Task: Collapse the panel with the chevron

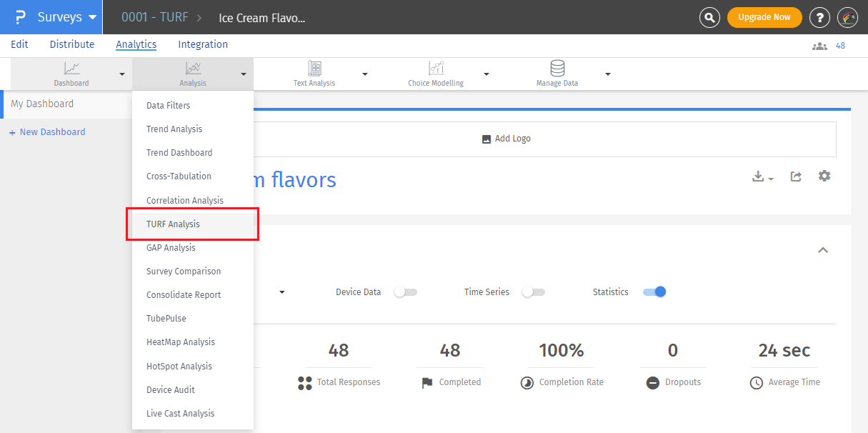Action: 823,250
